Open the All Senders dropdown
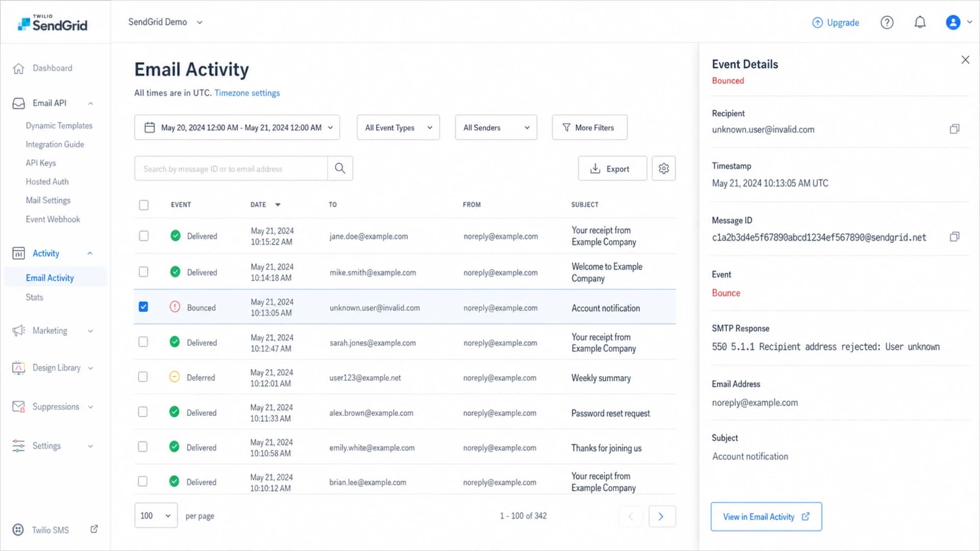980x551 pixels. pos(496,128)
